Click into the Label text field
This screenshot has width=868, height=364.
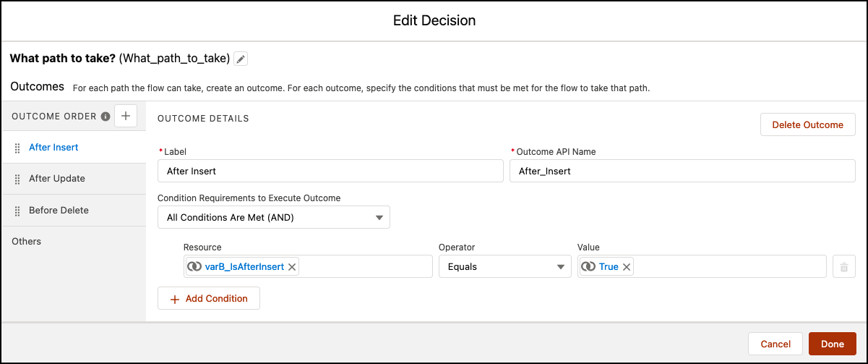pyautogui.click(x=330, y=172)
